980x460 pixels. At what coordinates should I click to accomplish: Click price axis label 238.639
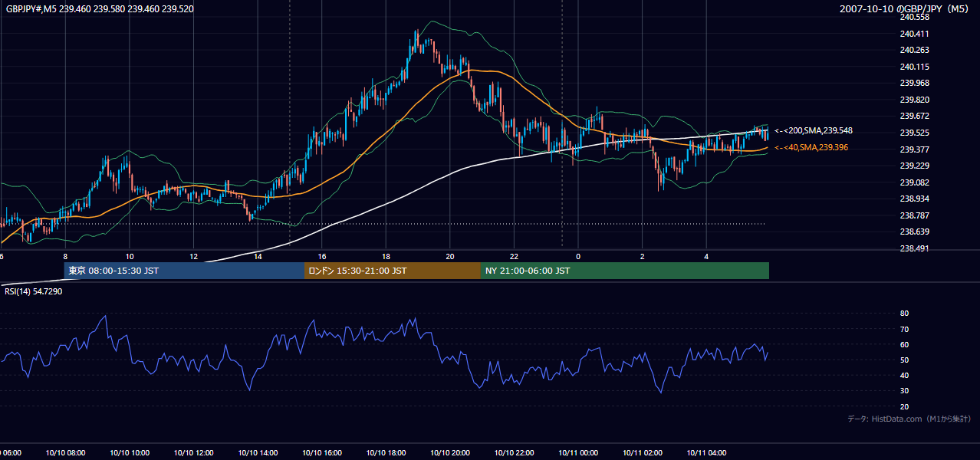914,232
